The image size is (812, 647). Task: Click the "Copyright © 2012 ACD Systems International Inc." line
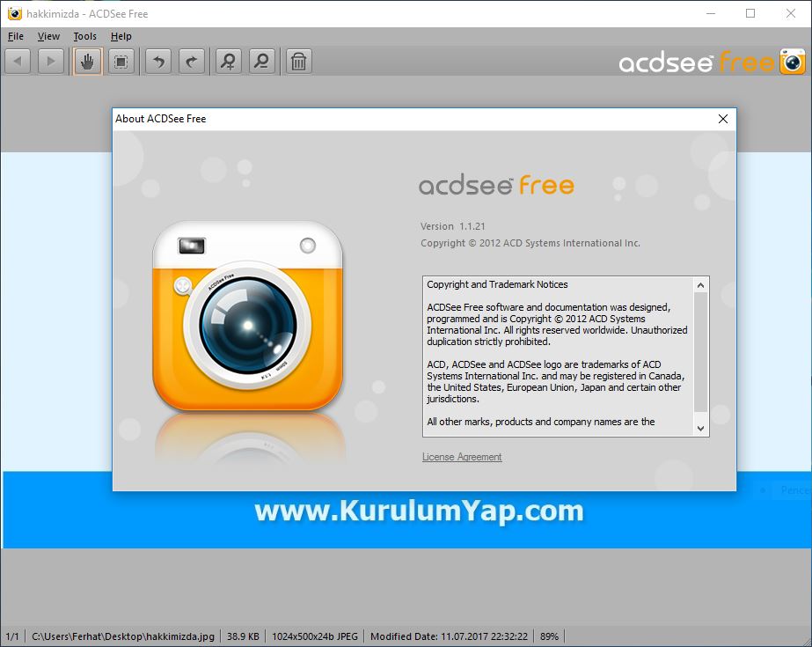tap(530, 243)
